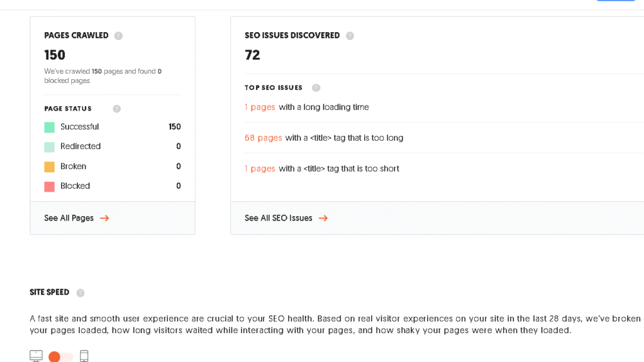The width and height of the screenshot is (644, 362).
Task: Open See All SEO Issues
Action: point(279,218)
